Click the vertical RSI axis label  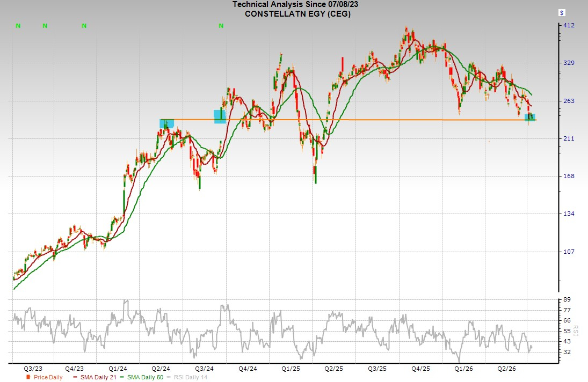pyautogui.click(x=576, y=330)
